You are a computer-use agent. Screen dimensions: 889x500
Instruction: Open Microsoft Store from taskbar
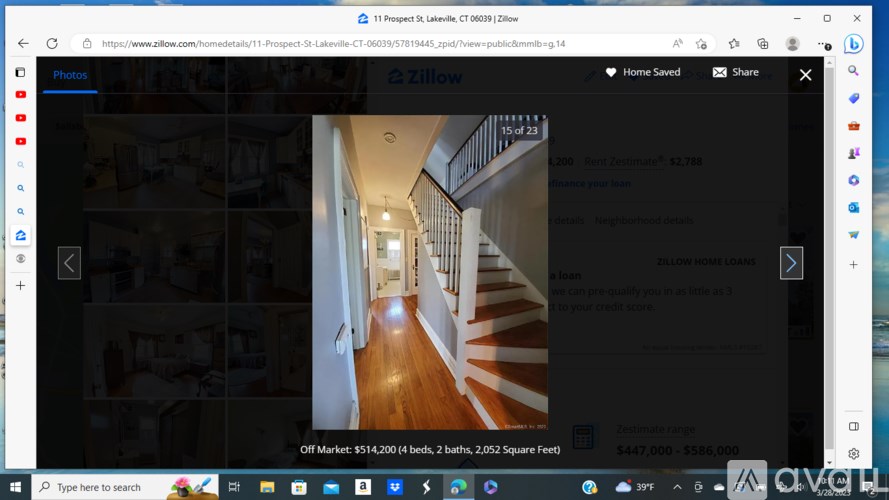(298, 487)
